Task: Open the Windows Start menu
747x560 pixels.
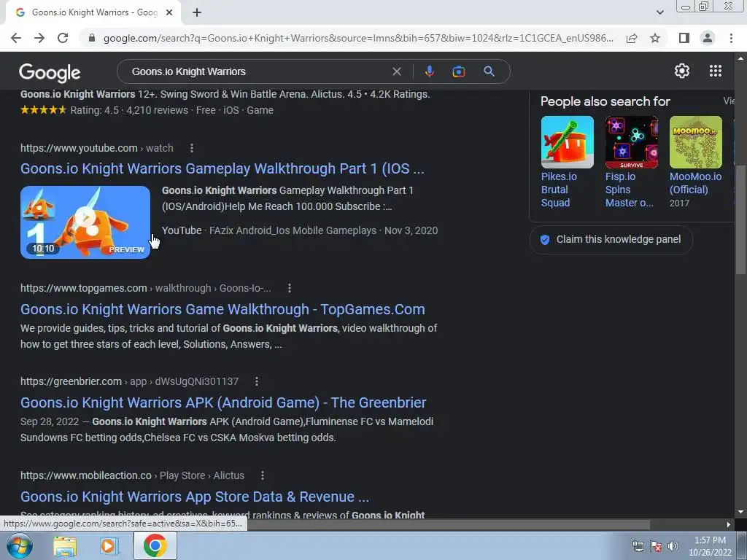Action: pos(20,545)
